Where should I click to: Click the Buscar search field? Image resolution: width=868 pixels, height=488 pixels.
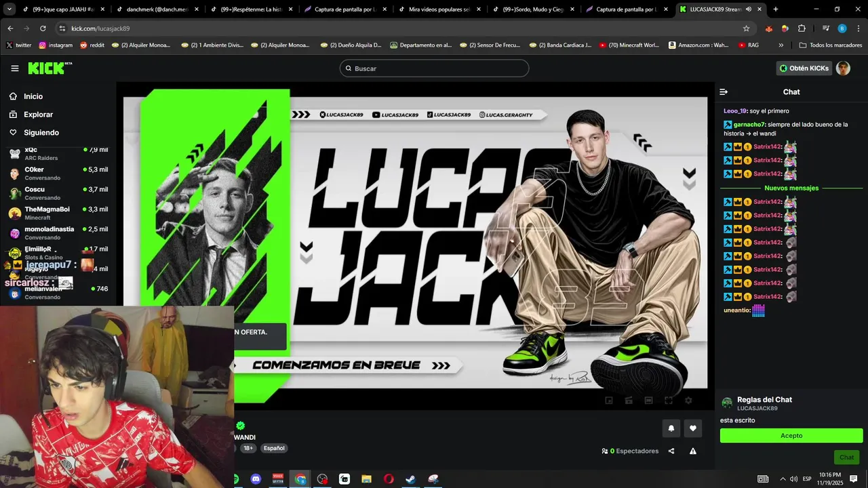coord(434,68)
